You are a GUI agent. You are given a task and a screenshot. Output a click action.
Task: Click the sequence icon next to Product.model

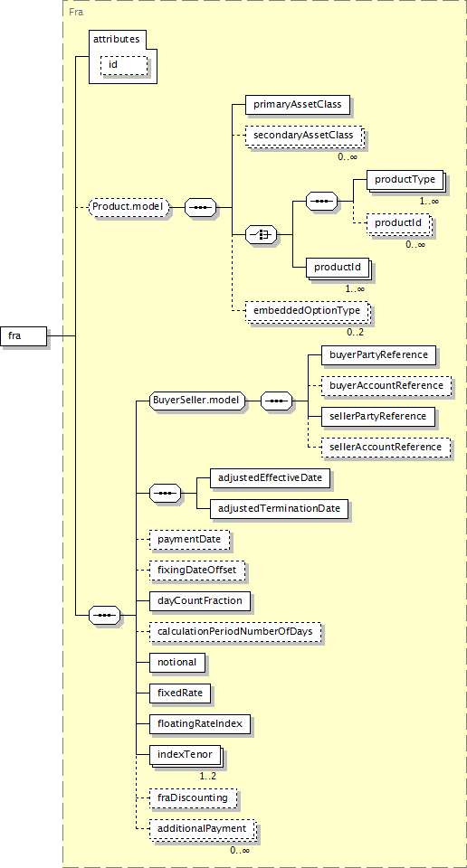pos(200,208)
